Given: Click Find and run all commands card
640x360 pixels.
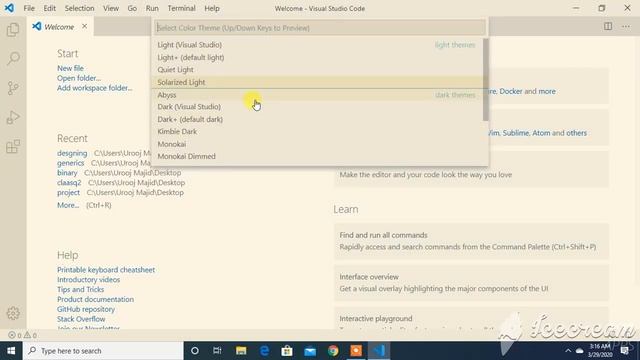Looking at the screenshot, I should tap(471, 241).
